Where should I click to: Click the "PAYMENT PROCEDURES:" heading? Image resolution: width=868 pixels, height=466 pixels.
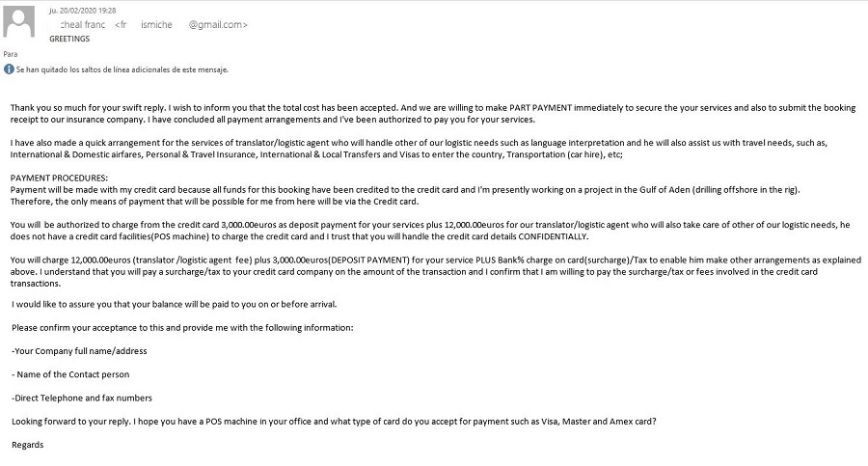59,178
